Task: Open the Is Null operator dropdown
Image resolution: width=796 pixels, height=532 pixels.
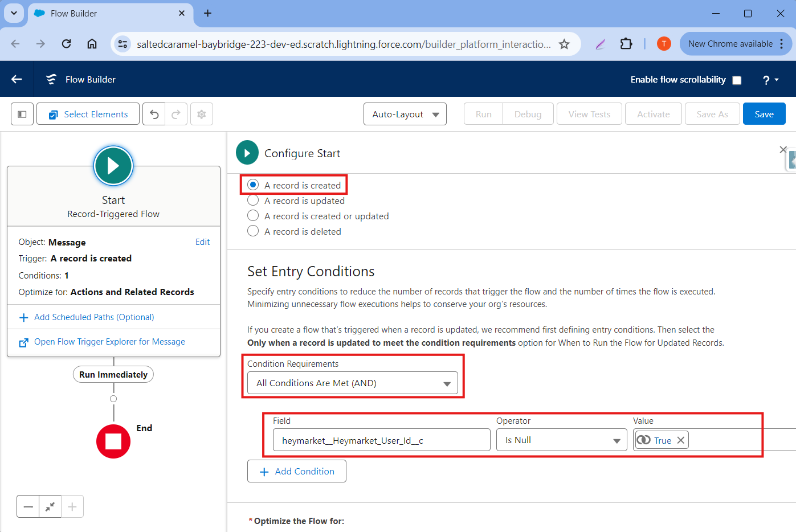Action: [562, 440]
